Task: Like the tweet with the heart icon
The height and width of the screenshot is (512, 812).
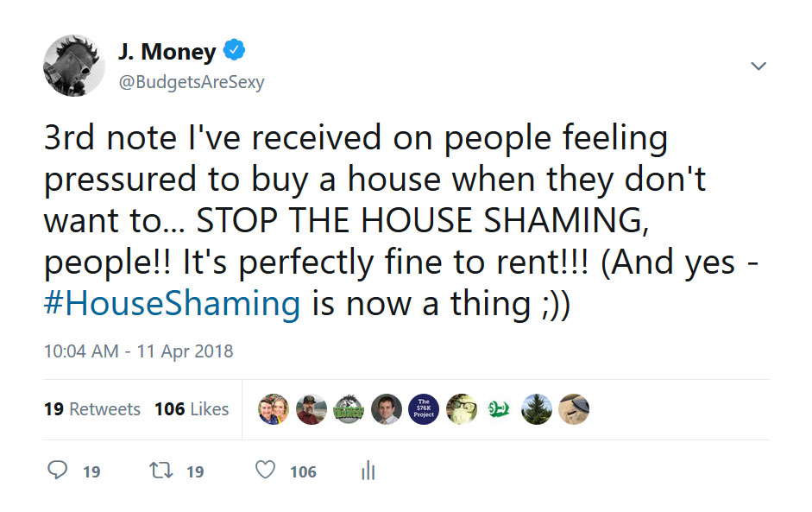Action: point(266,471)
